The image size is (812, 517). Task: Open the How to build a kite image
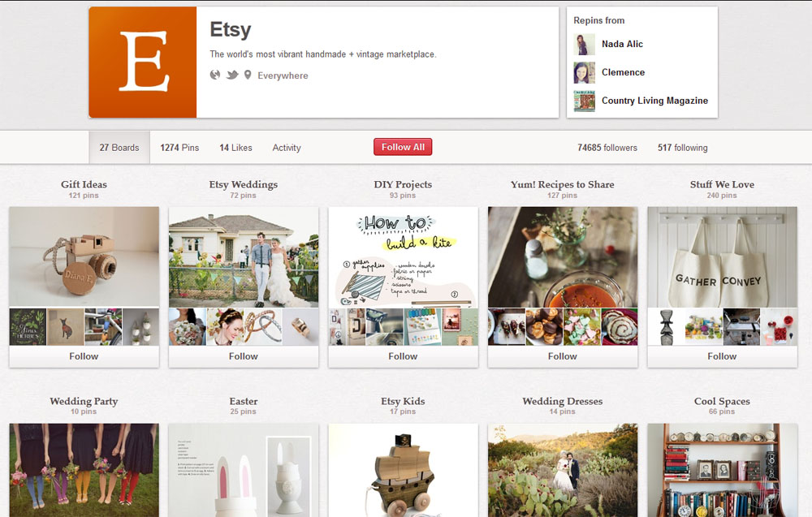click(x=403, y=257)
